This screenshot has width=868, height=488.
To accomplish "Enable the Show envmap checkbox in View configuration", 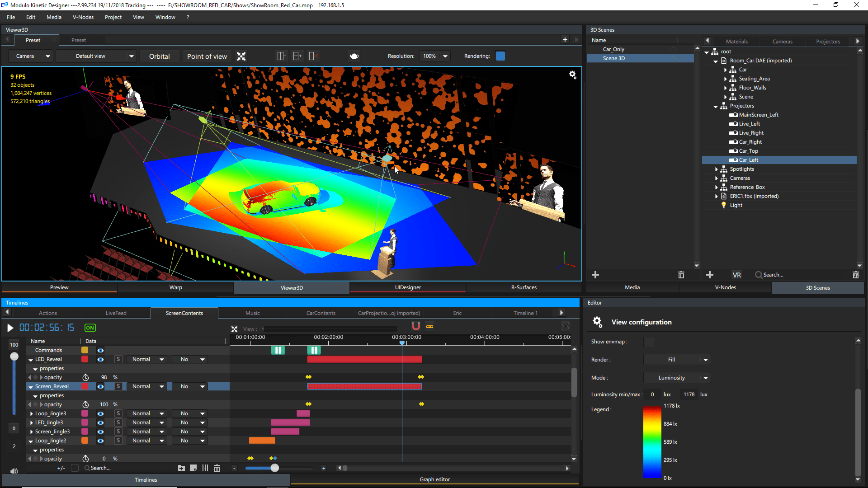I will [649, 342].
